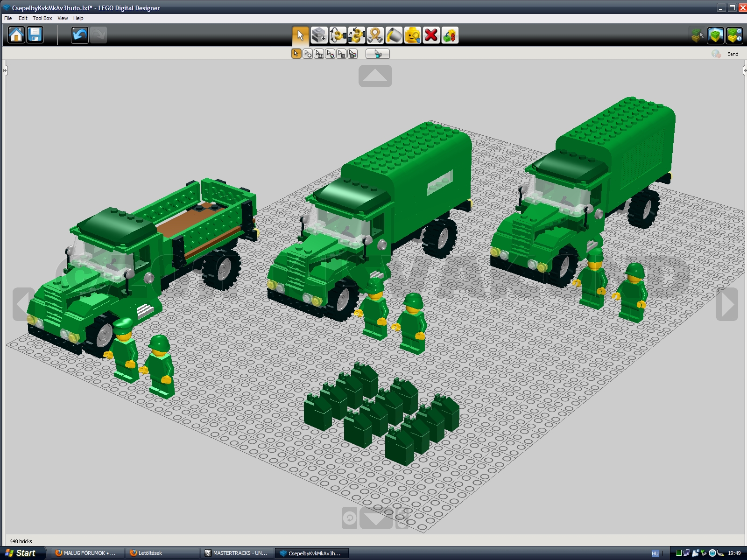
Task: Click the invert selection button
Action: (x=378, y=54)
